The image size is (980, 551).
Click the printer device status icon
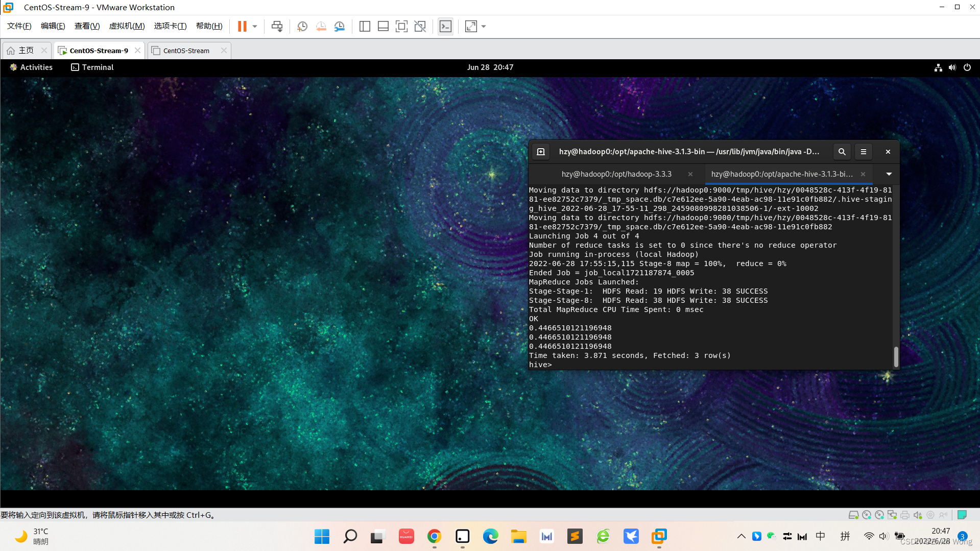905,515
